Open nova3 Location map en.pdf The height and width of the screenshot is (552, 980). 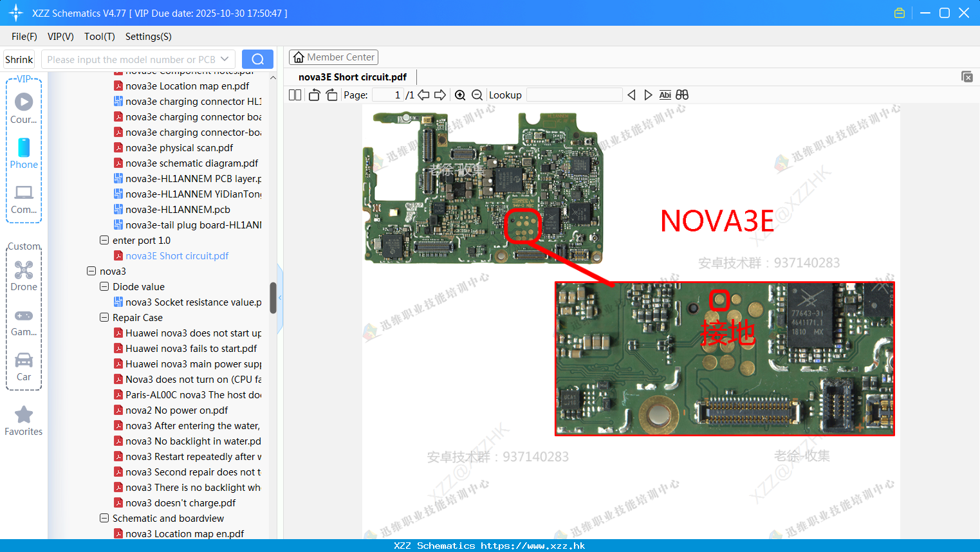185,533
